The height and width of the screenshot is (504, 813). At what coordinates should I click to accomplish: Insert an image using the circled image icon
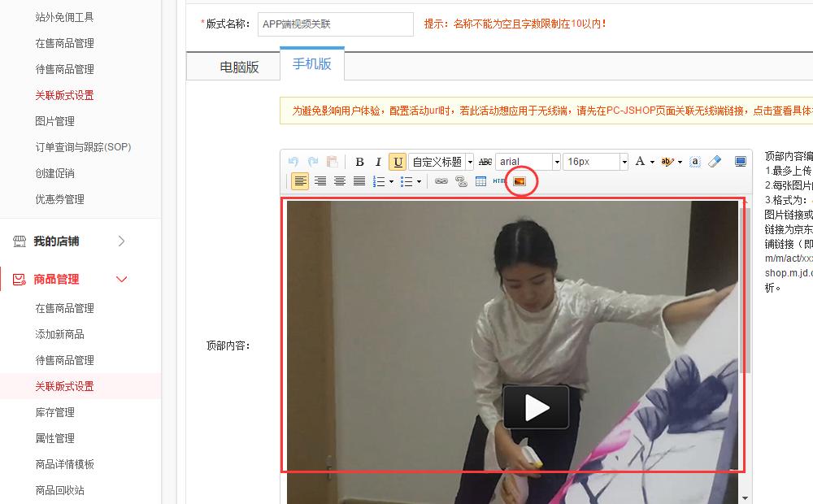coord(521,182)
